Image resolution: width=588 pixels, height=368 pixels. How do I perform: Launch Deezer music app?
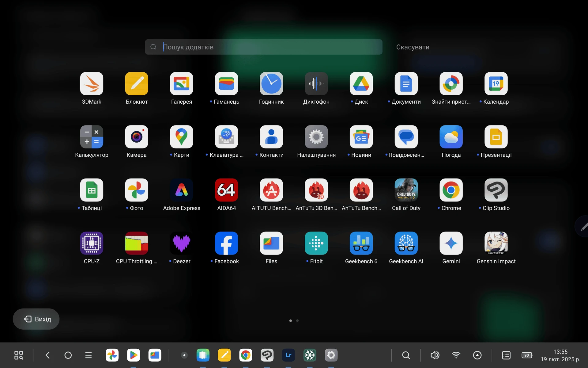click(182, 243)
